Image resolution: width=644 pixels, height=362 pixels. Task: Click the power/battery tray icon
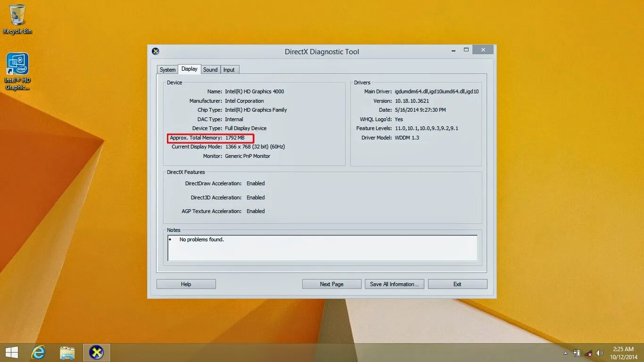pyautogui.click(x=577, y=353)
